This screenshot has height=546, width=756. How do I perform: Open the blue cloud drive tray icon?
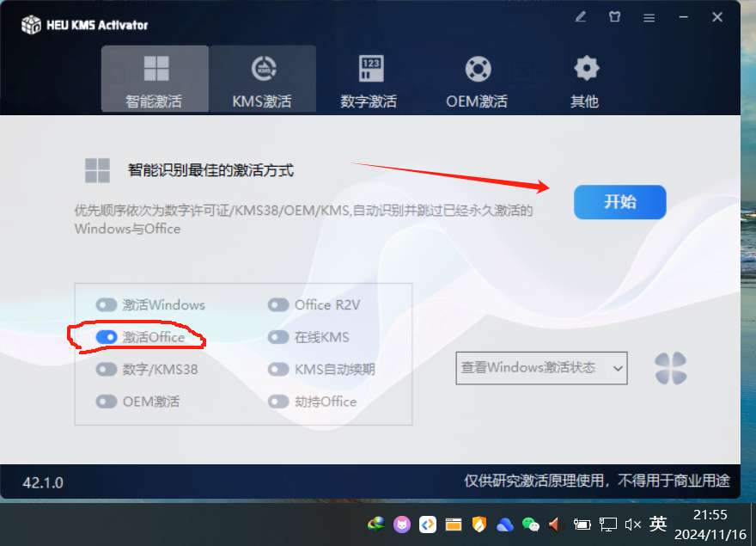coord(505,525)
